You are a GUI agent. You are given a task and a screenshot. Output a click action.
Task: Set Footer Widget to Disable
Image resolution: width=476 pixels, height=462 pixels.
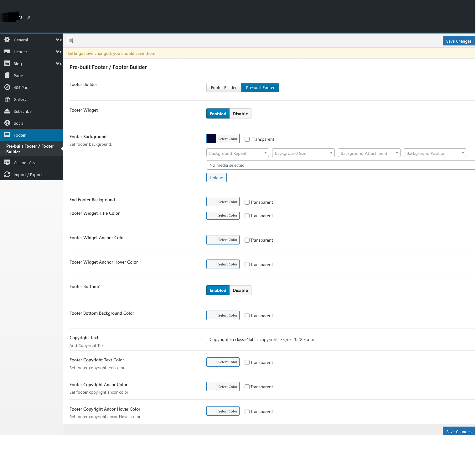click(x=240, y=113)
